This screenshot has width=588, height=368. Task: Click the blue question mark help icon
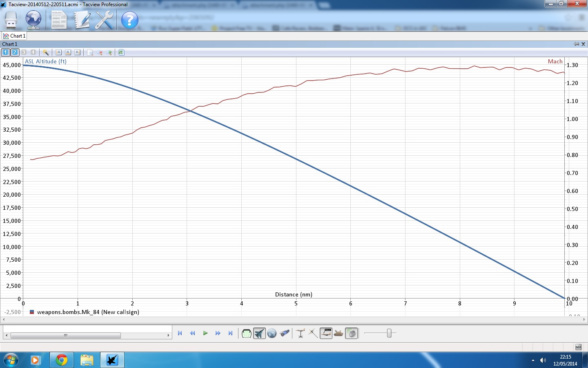(x=130, y=20)
